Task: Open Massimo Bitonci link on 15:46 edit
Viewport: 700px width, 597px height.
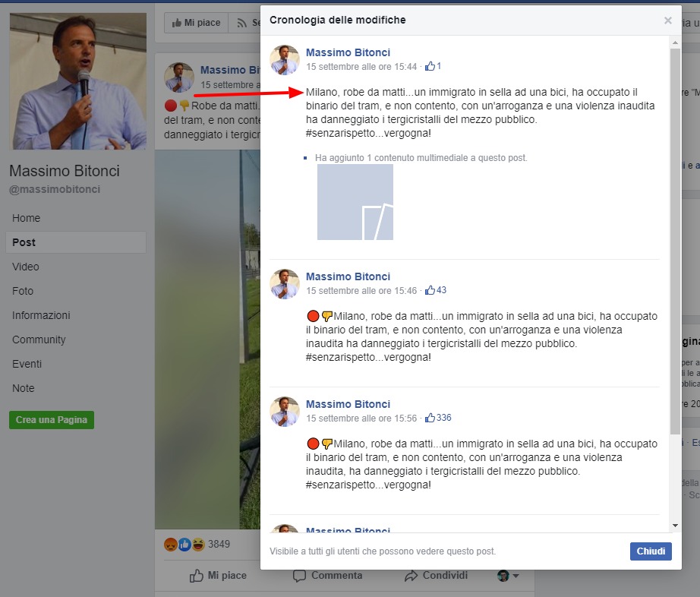Action: [x=348, y=276]
